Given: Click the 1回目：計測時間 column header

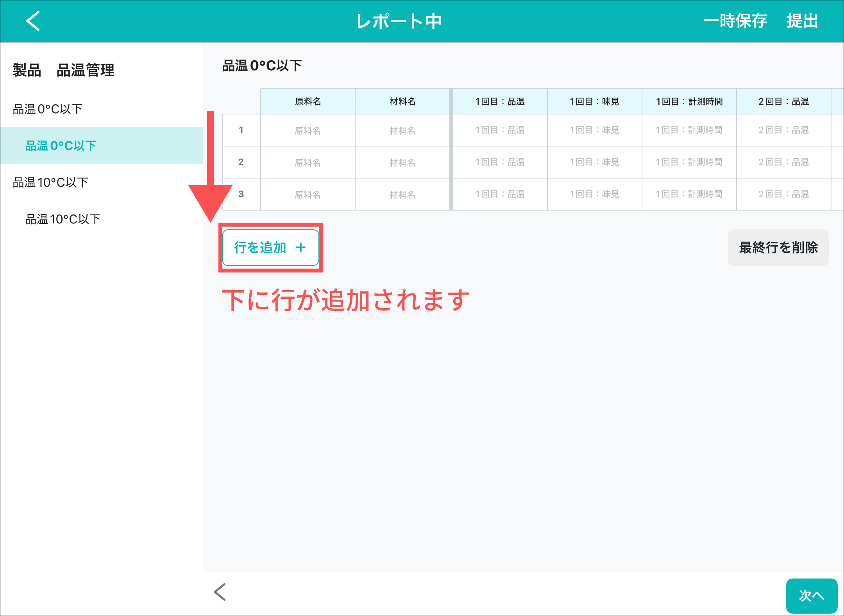Looking at the screenshot, I should pos(689,102).
